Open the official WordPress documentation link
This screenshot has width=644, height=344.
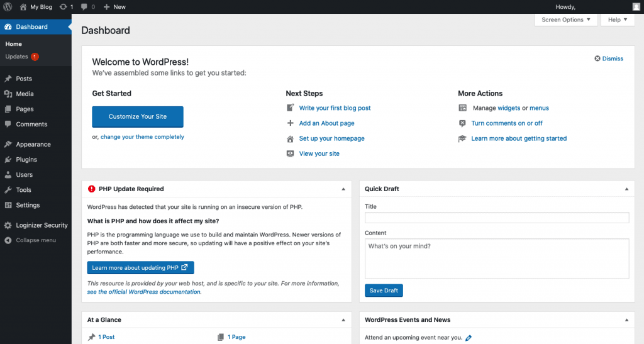click(x=144, y=292)
